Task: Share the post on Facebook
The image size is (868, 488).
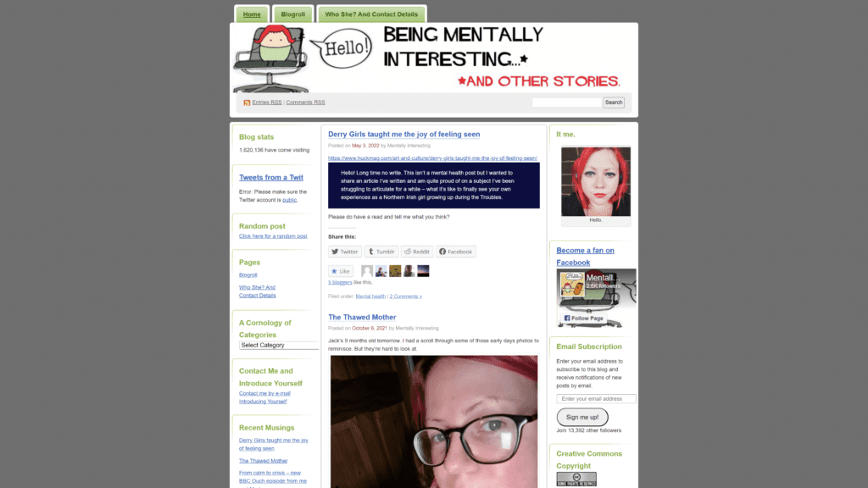Action: click(x=455, y=252)
